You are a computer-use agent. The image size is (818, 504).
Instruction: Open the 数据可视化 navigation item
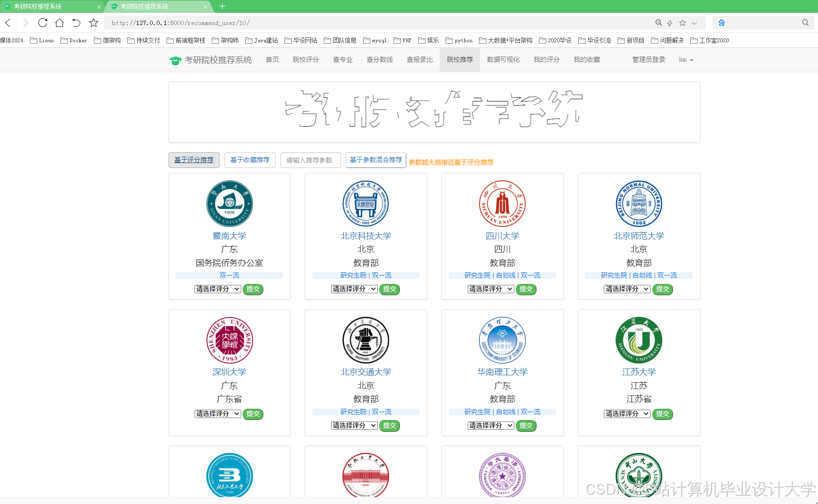[x=503, y=60]
